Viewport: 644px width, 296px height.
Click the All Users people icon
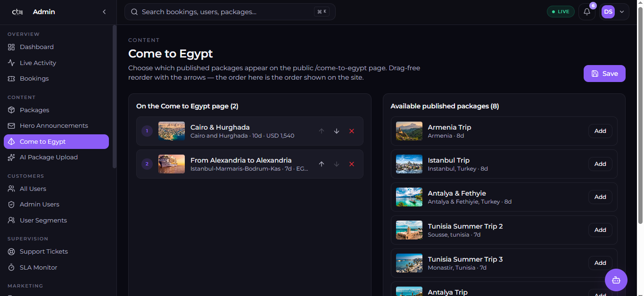tap(11, 189)
